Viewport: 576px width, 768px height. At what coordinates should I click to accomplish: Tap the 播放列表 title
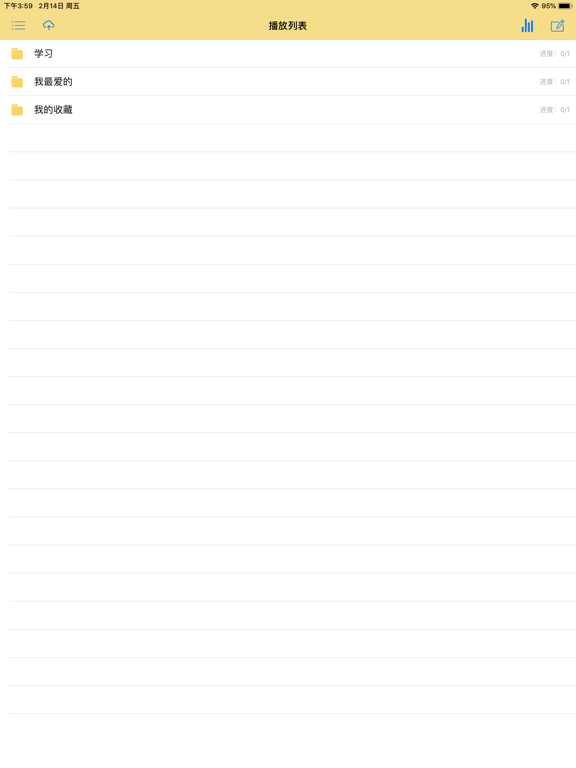(x=288, y=26)
